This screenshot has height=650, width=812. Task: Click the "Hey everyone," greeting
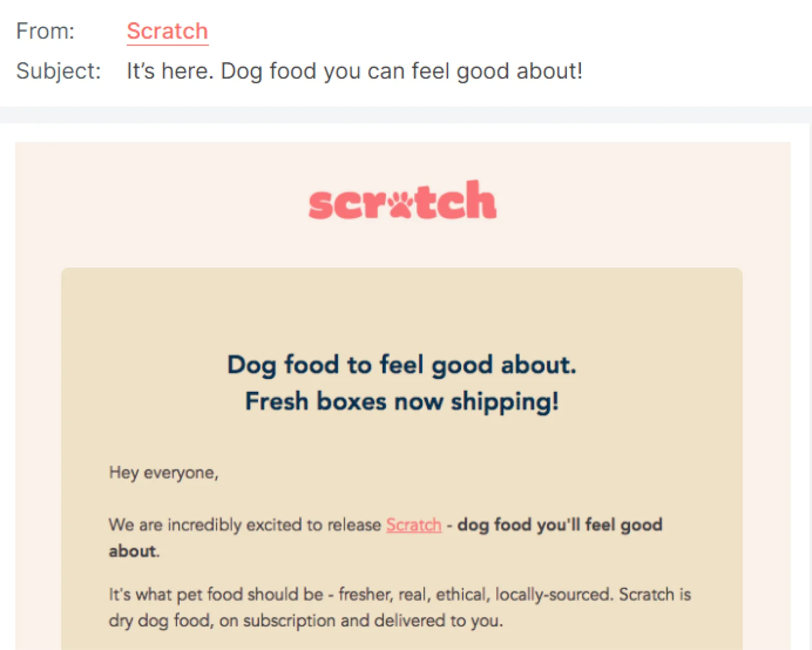pyautogui.click(x=163, y=473)
